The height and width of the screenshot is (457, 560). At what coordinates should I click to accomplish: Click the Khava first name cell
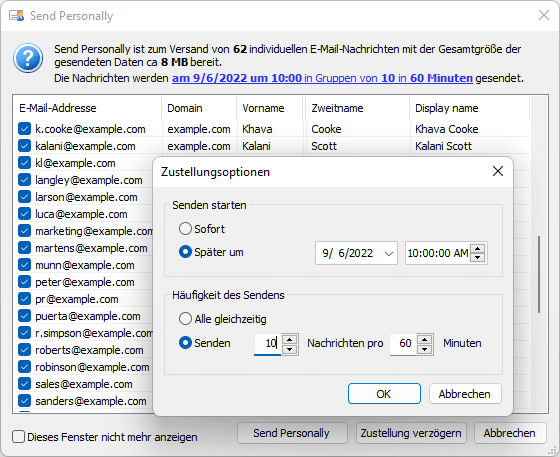(x=257, y=129)
